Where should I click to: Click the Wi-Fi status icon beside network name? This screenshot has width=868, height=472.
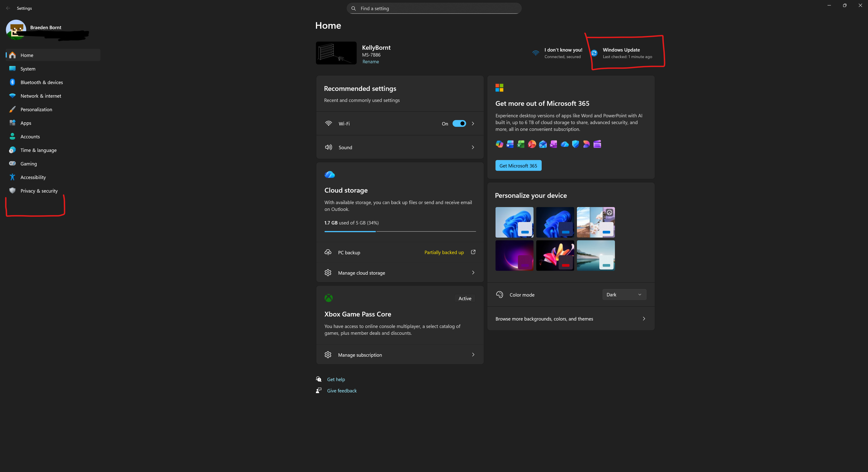point(535,53)
